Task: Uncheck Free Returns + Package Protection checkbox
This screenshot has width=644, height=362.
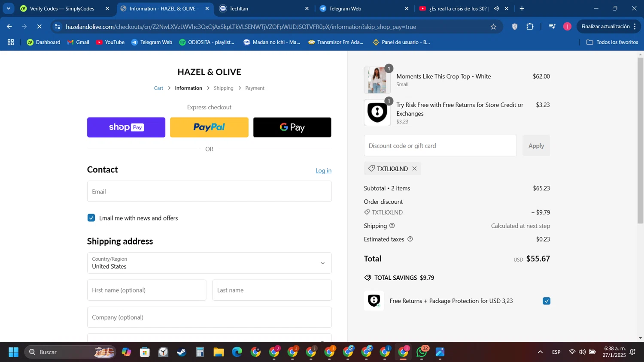Action: (546, 301)
